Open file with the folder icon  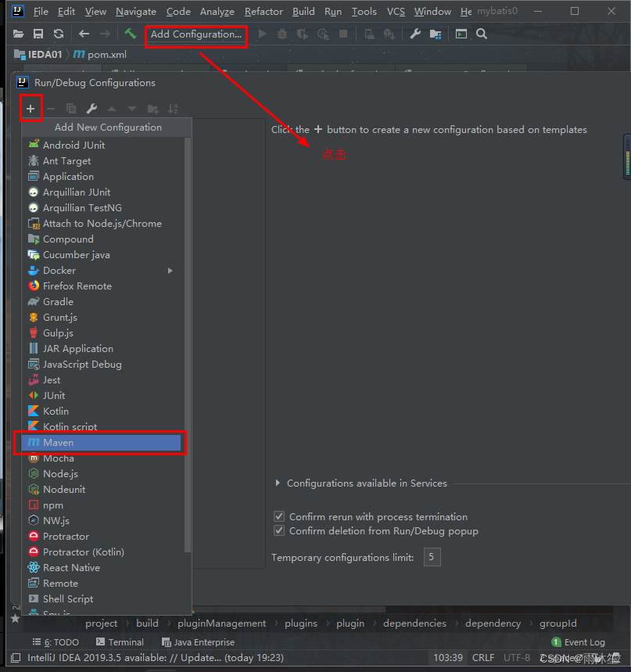click(x=18, y=34)
